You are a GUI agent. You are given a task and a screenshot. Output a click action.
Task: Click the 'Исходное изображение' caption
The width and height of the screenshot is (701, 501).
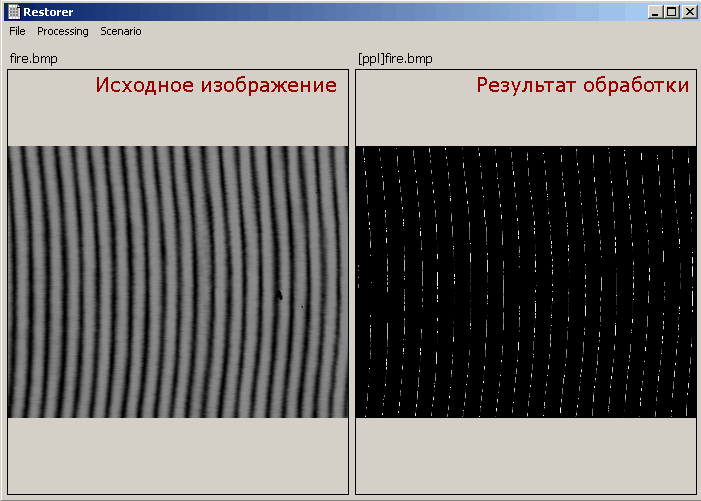pyautogui.click(x=216, y=85)
